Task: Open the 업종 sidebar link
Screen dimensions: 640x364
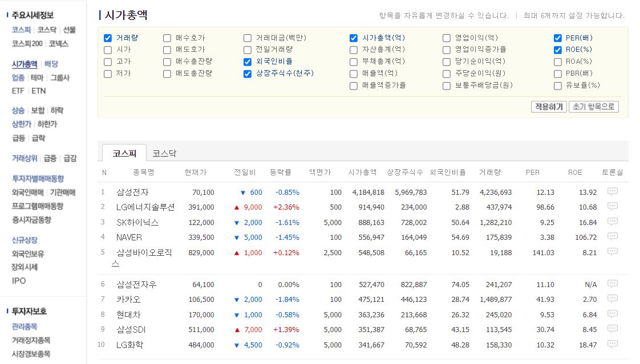Action: click(18, 77)
